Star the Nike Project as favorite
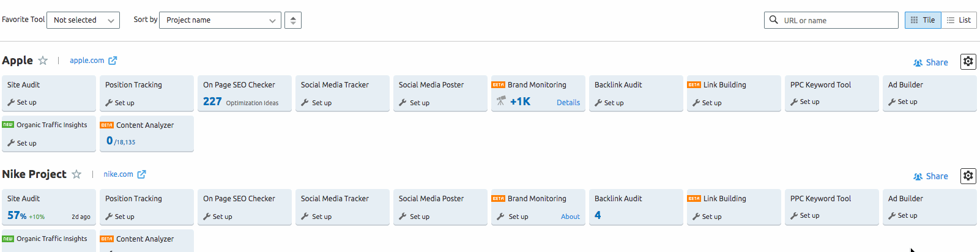This screenshot has width=980, height=252. [x=76, y=174]
